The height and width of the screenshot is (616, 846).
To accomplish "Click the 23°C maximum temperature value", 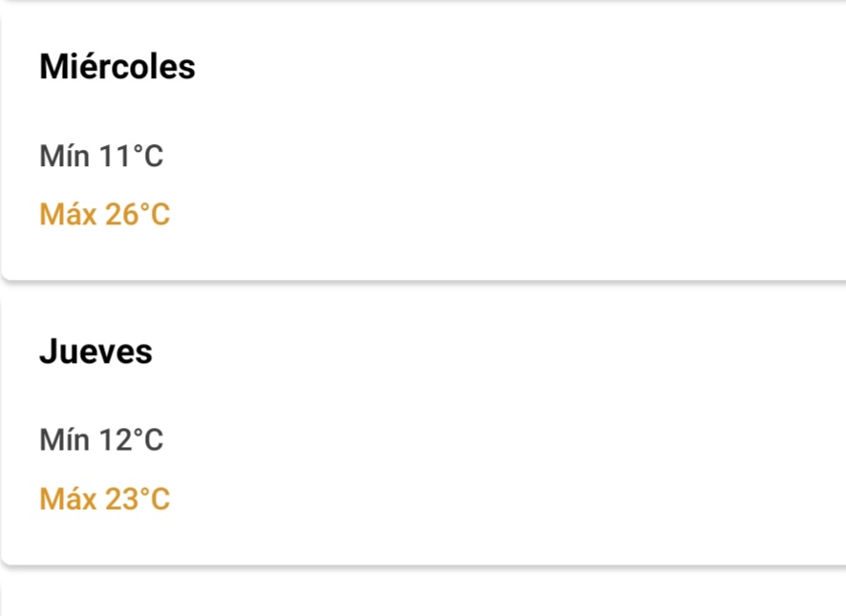I will point(137,499).
